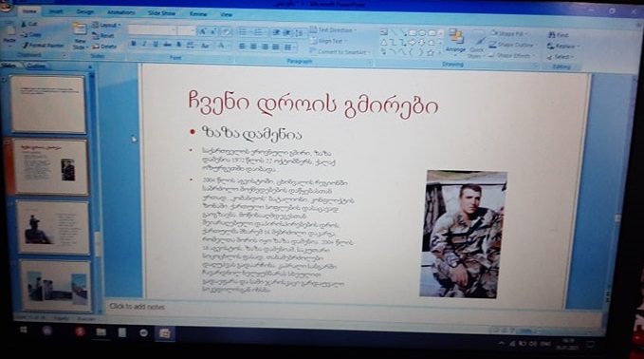
Task: Expand the Layout dropdown
Action: click(106, 25)
